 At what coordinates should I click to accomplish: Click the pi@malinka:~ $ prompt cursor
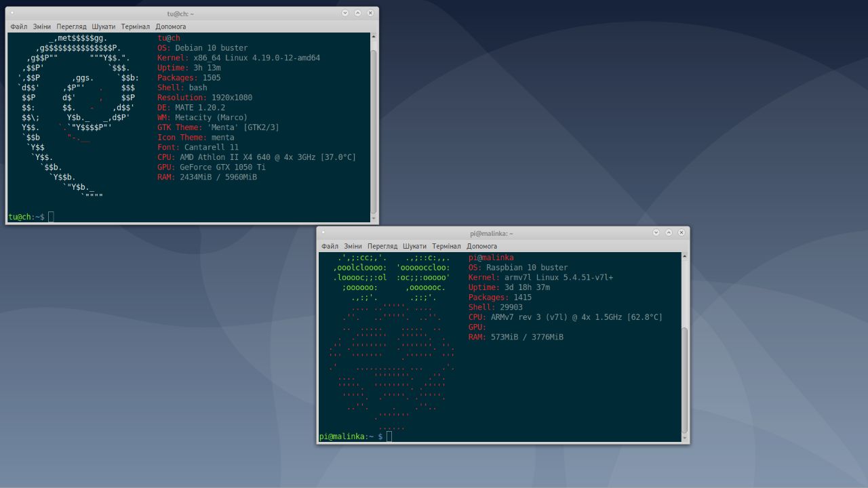[389, 436]
